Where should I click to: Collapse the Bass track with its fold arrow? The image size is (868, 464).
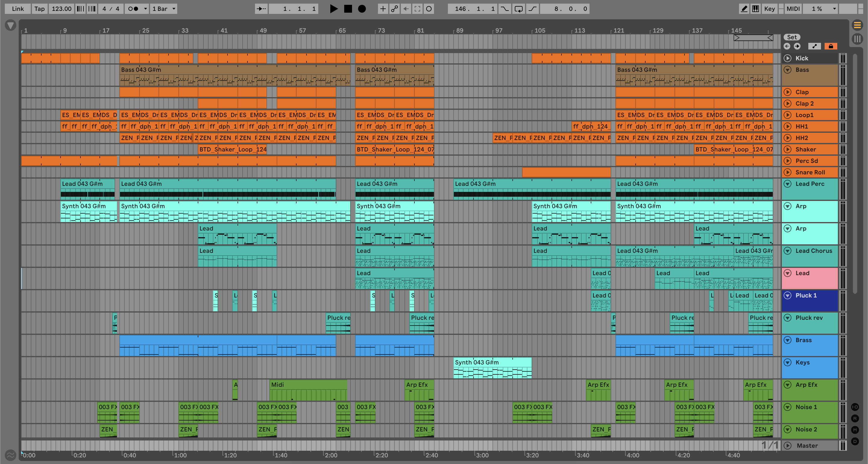tap(788, 70)
